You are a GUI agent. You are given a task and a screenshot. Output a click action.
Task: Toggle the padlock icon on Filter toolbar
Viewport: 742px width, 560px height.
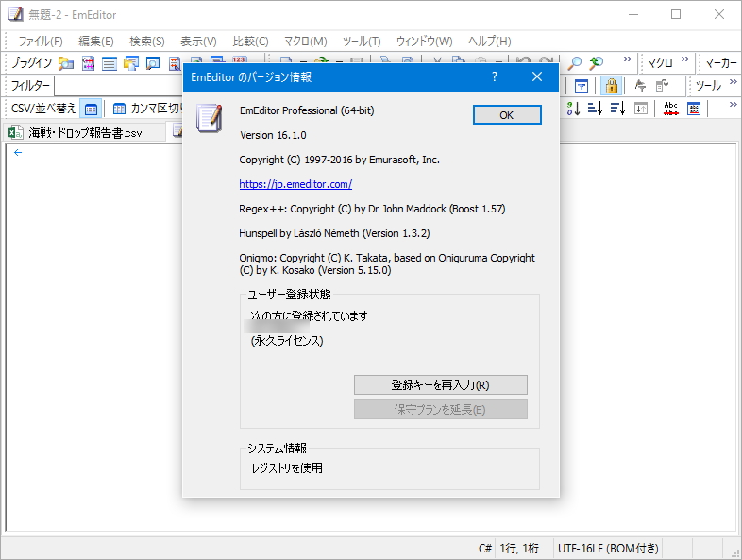[612, 86]
